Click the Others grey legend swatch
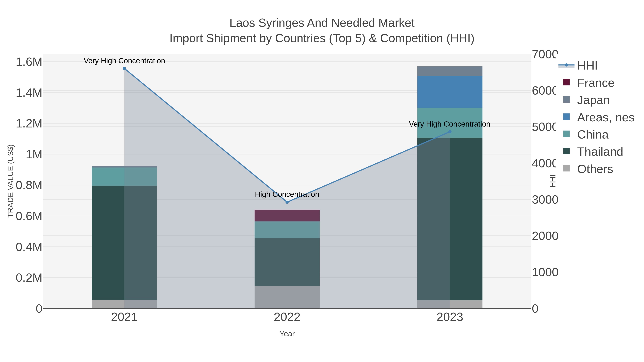Screen dimensions: 644x362 pos(567,168)
